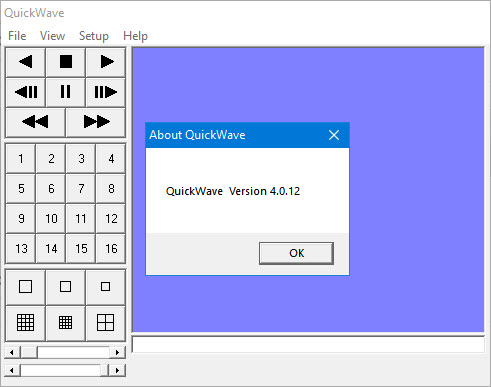The width and height of the screenshot is (491, 387).
Task: Select camera channel 13
Action: 21,249
